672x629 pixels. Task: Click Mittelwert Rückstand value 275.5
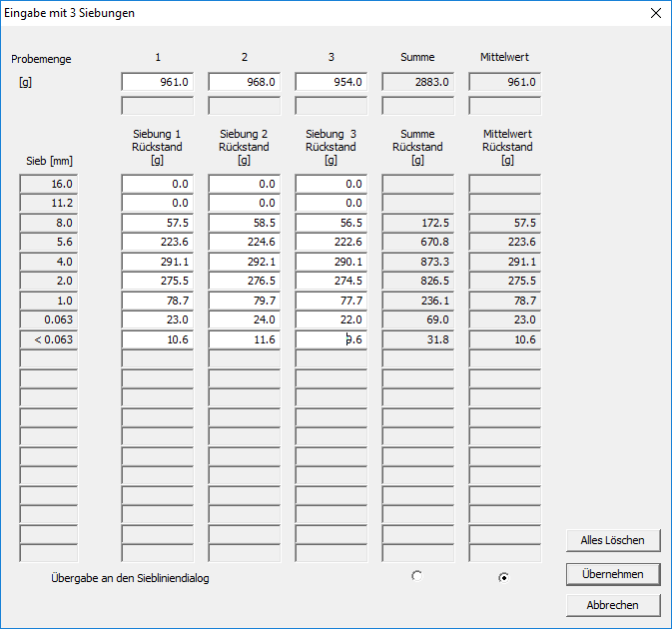(505, 282)
